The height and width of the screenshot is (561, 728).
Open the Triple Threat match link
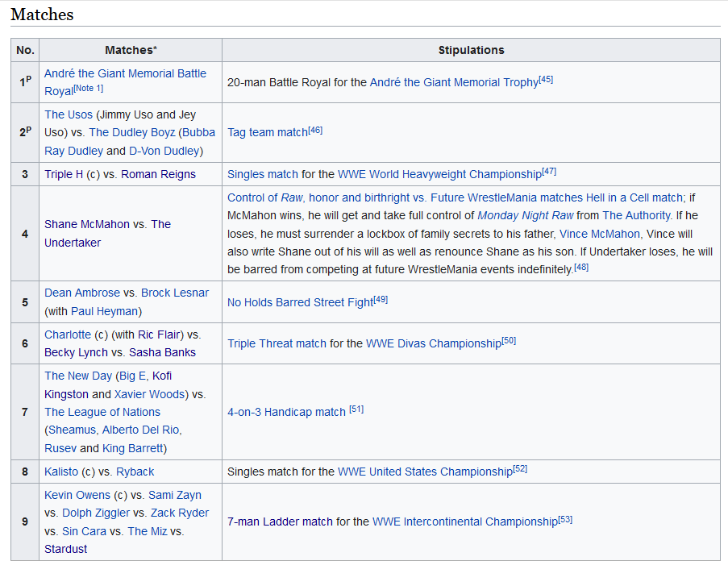pyautogui.click(x=277, y=343)
